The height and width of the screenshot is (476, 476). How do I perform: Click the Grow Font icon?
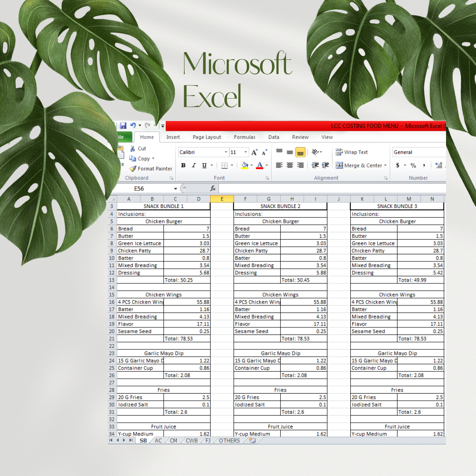coord(254,152)
